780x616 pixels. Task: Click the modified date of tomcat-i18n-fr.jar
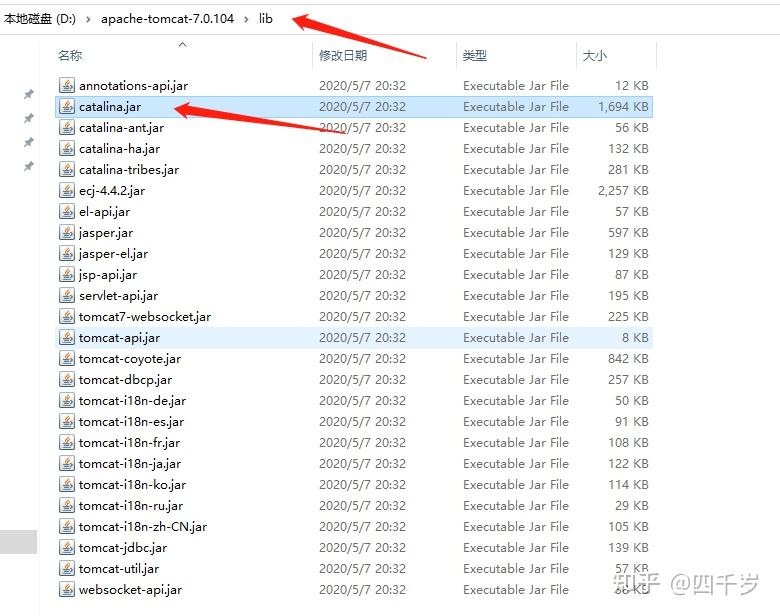(362, 442)
